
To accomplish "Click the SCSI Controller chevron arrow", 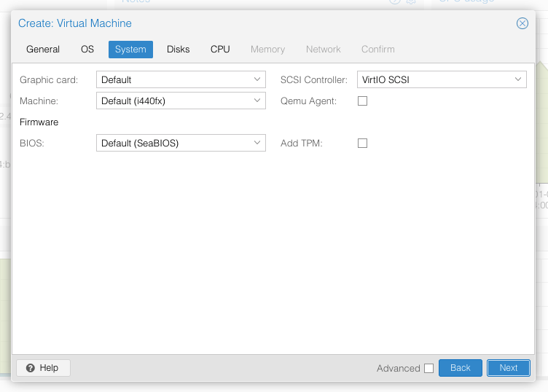I will click(x=518, y=79).
